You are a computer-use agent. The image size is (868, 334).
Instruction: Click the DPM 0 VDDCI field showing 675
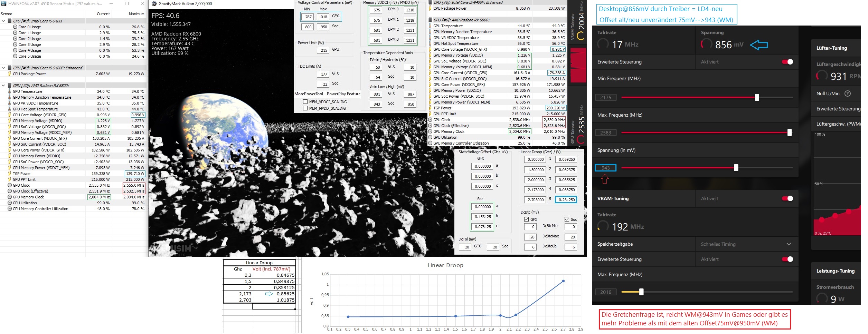376,10
